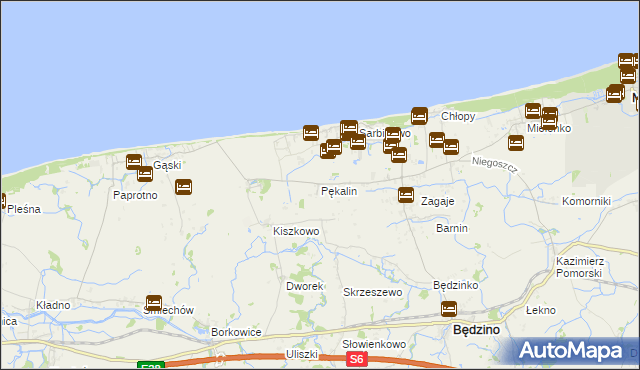Open the Kazimierz Pomorski label
Image resolution: width=640 pixels, height=370 pixels.
pyautogui.click(x=579, y=267)
